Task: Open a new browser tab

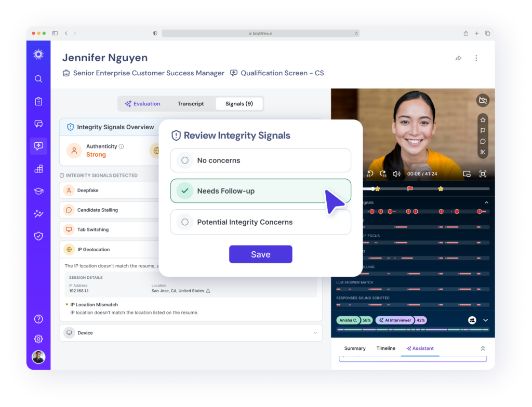Action: click(477, 33)
